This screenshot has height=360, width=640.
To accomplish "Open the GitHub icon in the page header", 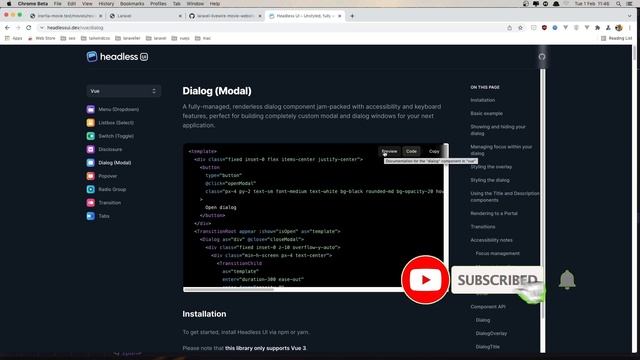I will click(x=542, y=57).
